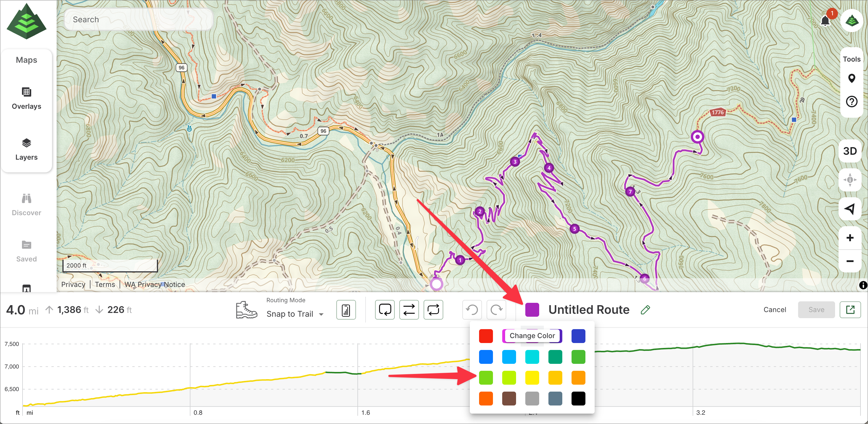
Task: Open the Privacy link
Action: (x=73, y=284)
